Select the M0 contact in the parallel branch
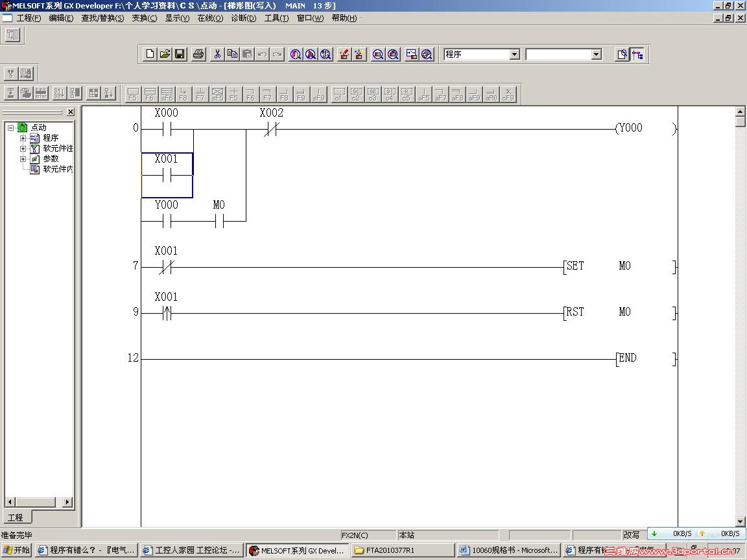The image size is (747, 560). point(219,220)
